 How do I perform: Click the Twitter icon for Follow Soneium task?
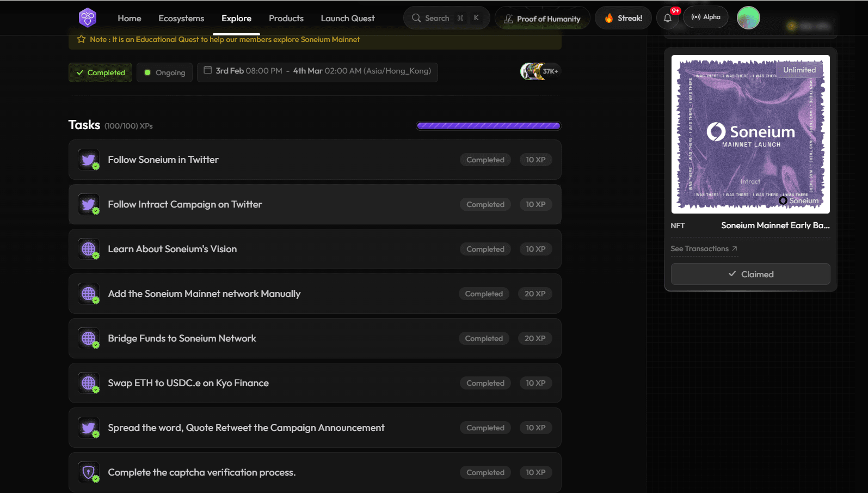click(x=89, y=160)
